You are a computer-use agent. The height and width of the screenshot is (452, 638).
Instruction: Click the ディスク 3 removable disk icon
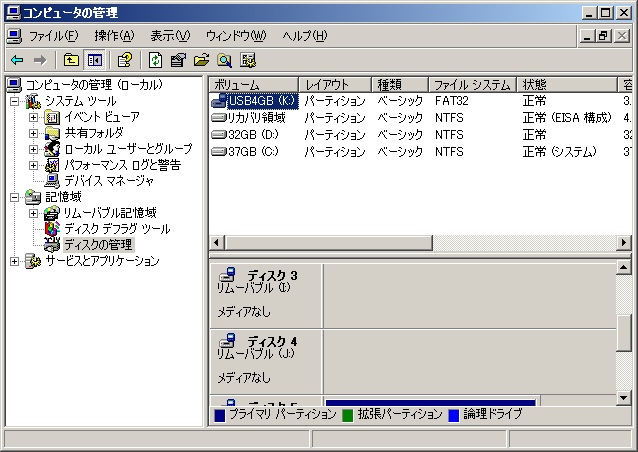click(x=227, y=274)
